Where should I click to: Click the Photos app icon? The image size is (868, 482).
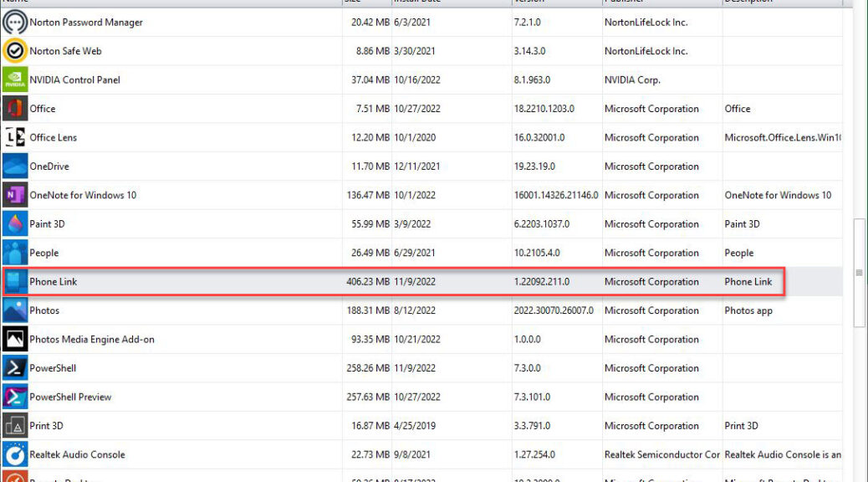[15, 310]
